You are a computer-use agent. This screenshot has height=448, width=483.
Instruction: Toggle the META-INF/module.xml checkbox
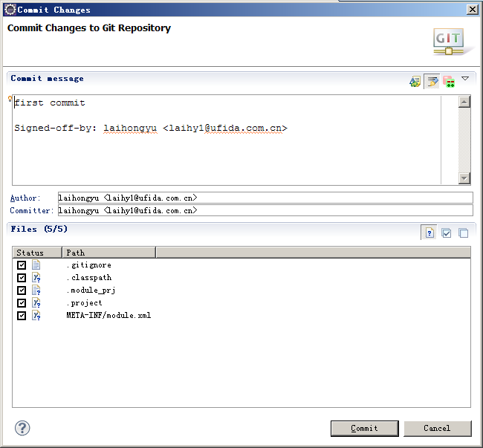coord(22,316)
